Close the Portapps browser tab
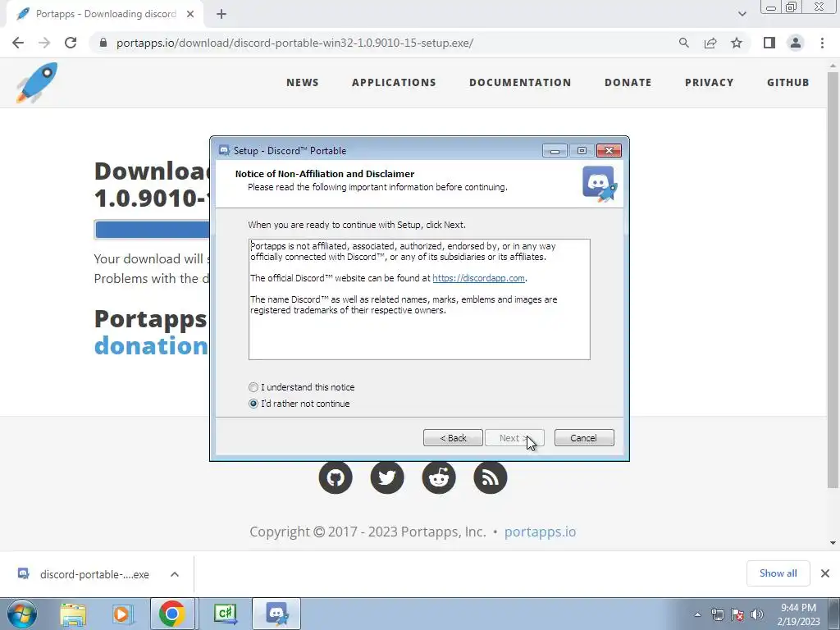840x630 pixels. click(190, 14)
